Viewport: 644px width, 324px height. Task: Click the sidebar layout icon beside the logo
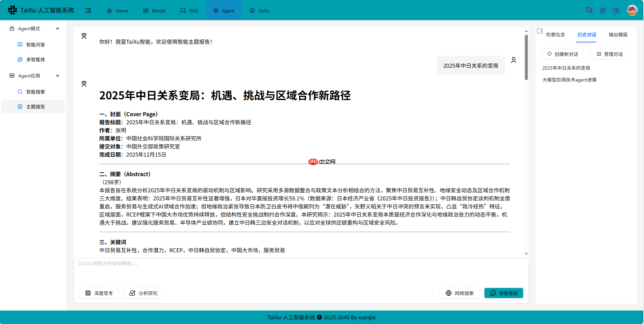(89, 10)
